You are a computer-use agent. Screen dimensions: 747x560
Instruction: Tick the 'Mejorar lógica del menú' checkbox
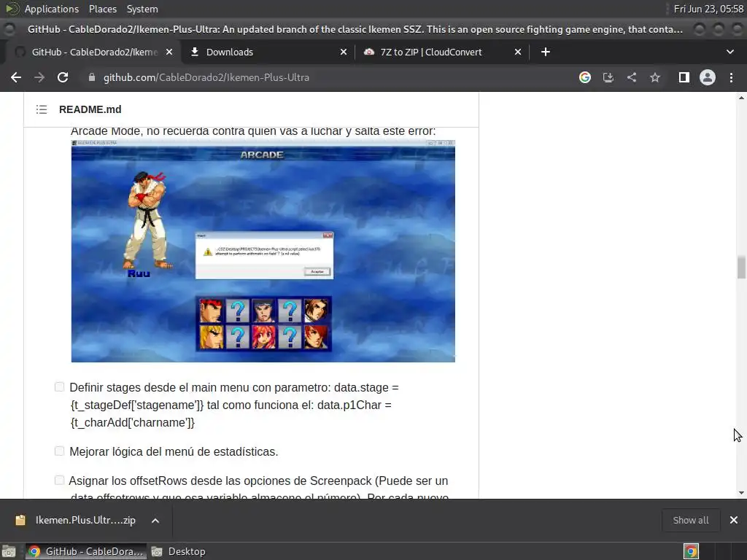tap(59, 451)
